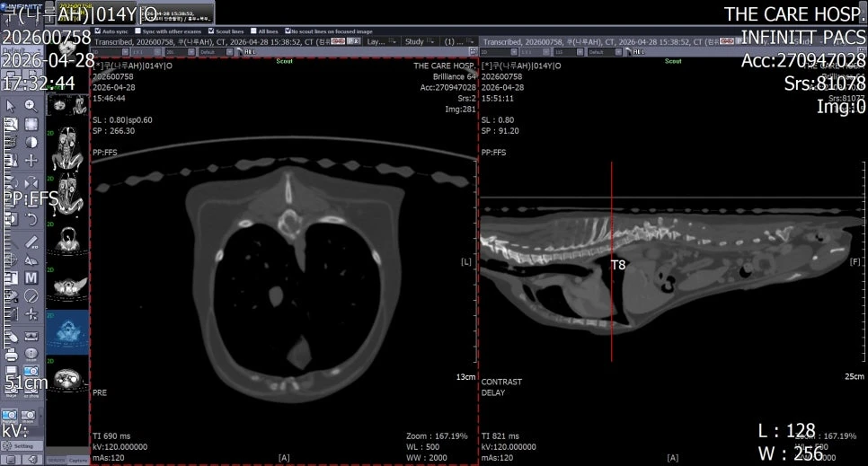Click the rotate back arrow tool

(x=31, y=220)
